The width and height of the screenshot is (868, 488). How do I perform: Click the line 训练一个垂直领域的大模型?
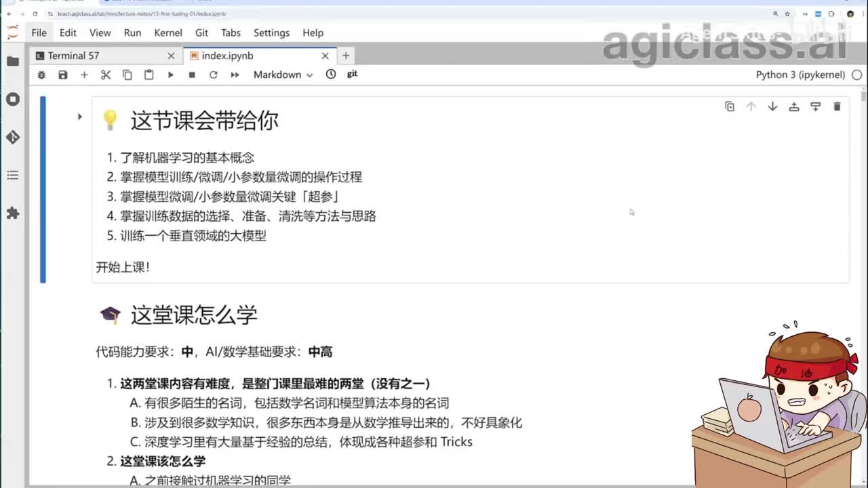pyautogui.click(x=193, y=235)
